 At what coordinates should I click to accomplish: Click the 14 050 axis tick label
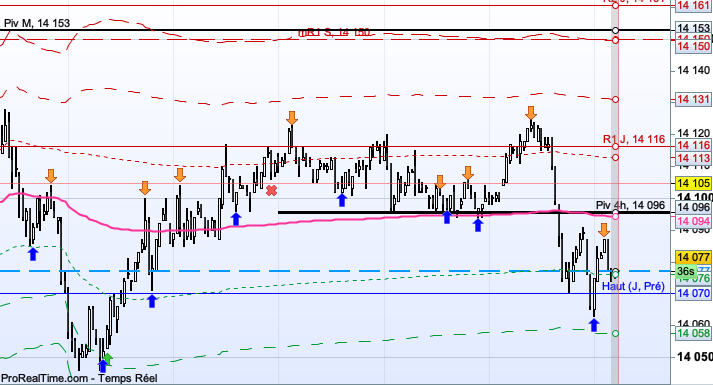pyautogui.click(x=694, y=357)
